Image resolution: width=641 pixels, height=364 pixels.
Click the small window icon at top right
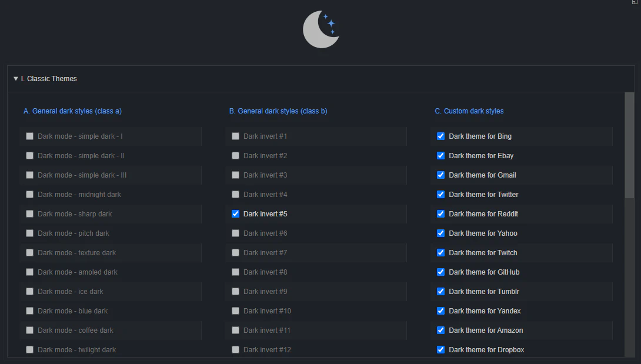click(x=635, y=2)
